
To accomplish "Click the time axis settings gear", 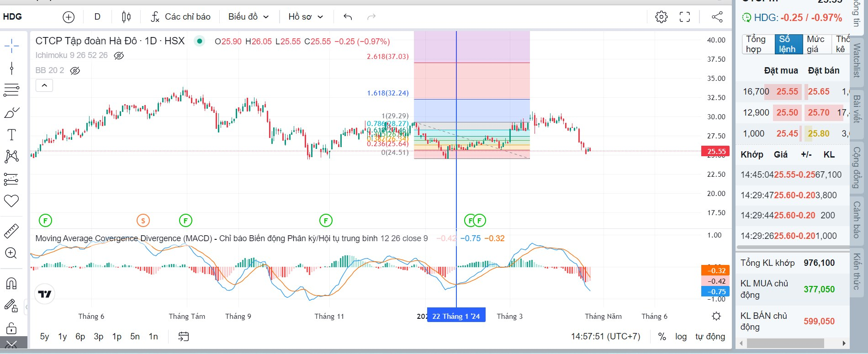I will [716, 316].
